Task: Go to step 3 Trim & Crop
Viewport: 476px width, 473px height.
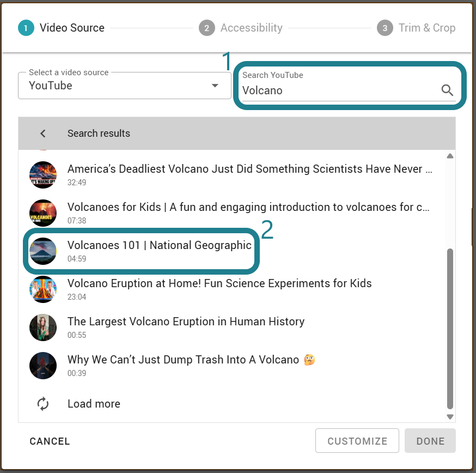Action: point(416,28)
